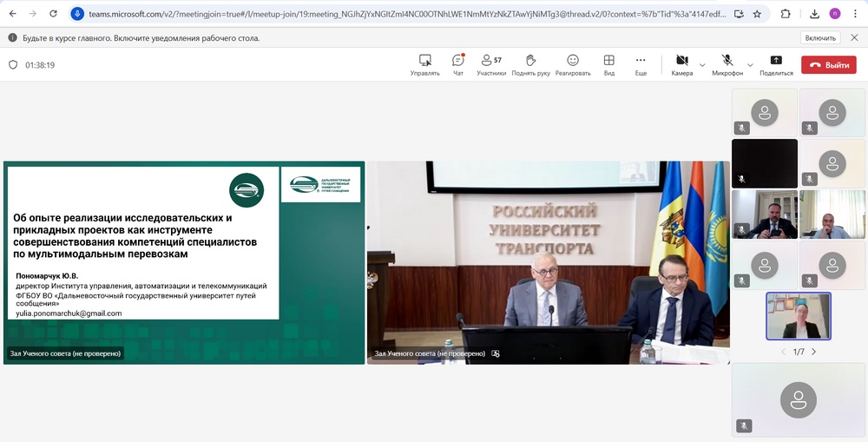
Task: Open the Чат panel
Action: pyautogui.click(x=458, y=65)
